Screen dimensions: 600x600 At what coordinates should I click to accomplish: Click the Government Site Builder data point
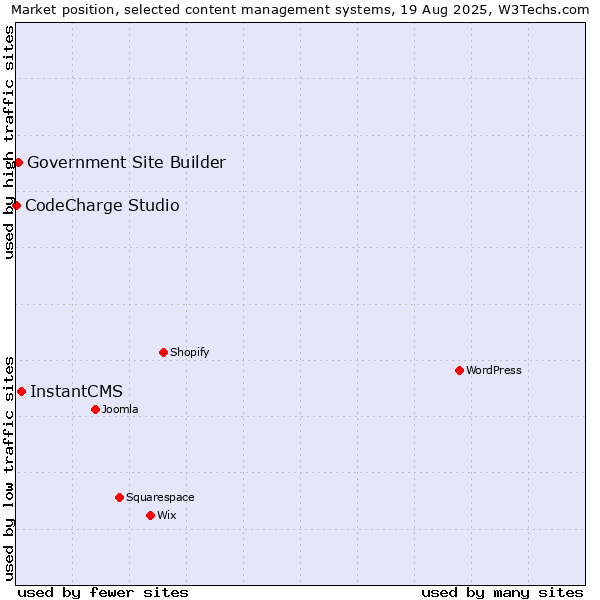click(x=18, y=163)
